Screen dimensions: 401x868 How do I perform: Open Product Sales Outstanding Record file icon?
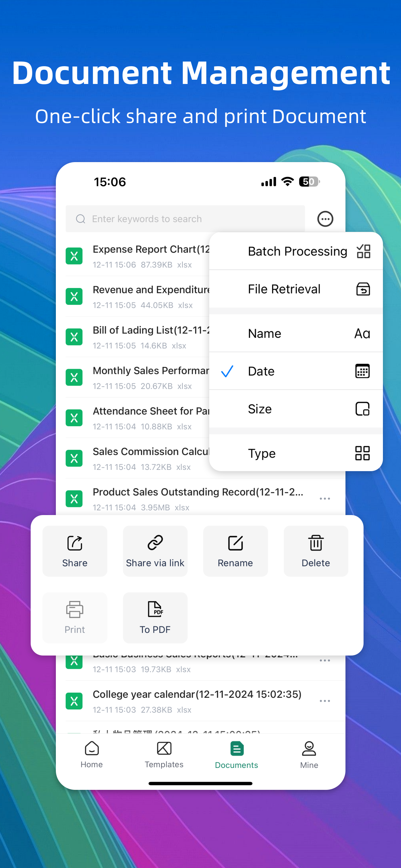74,499
